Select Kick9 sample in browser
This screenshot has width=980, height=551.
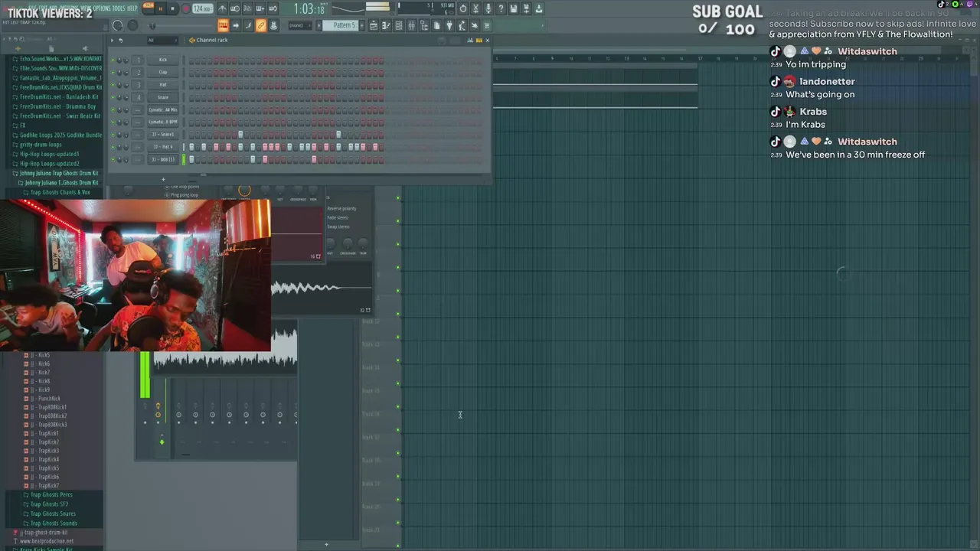coord(44,390)
